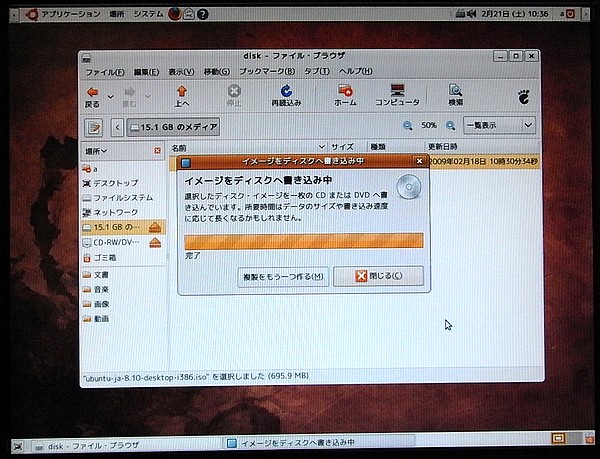This screenshot has width=600, height=459.
Task: Toggle the location bar text-entry button
Action: coord(96,127)
